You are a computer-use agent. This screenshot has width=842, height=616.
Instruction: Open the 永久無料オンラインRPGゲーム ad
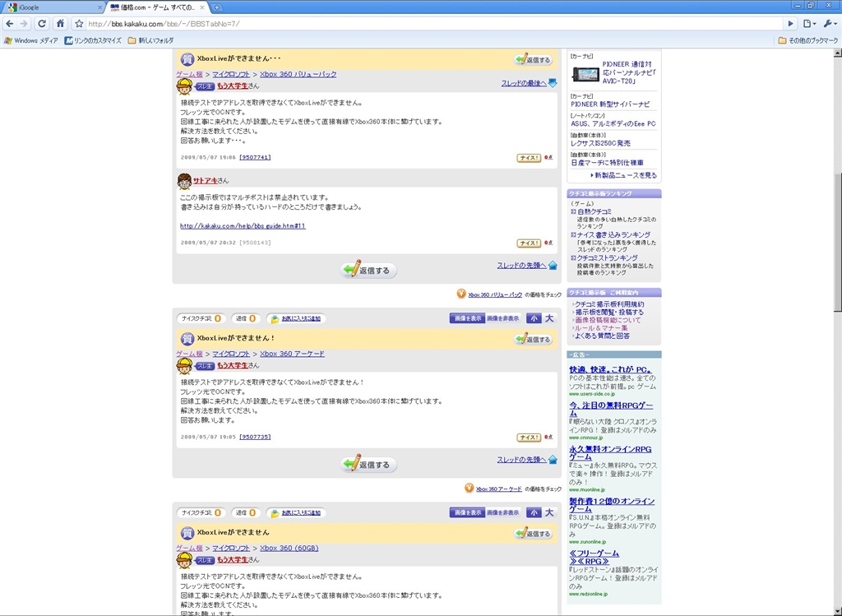point(610,453)
